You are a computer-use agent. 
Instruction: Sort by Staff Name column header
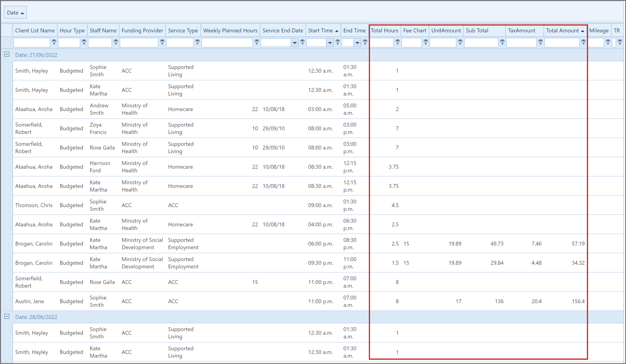click(103, 31)
